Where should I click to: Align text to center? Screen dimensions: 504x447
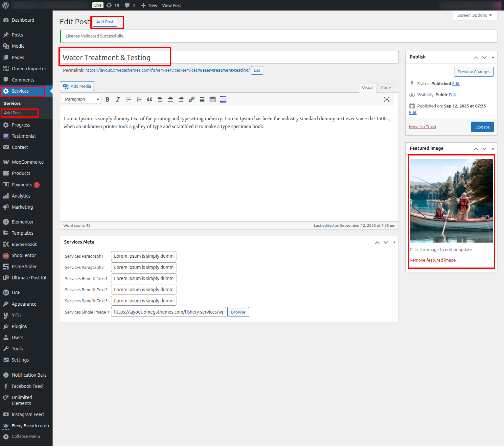(x=171, y=99)
